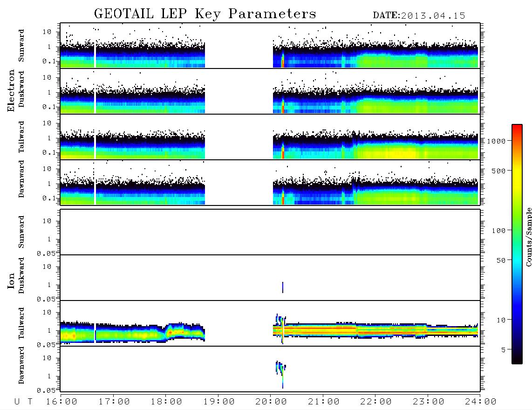The width and height of the screenshot is (532, 410).
Task: Select the Ion 'Tailward' panel label
Action: [21, 323]
